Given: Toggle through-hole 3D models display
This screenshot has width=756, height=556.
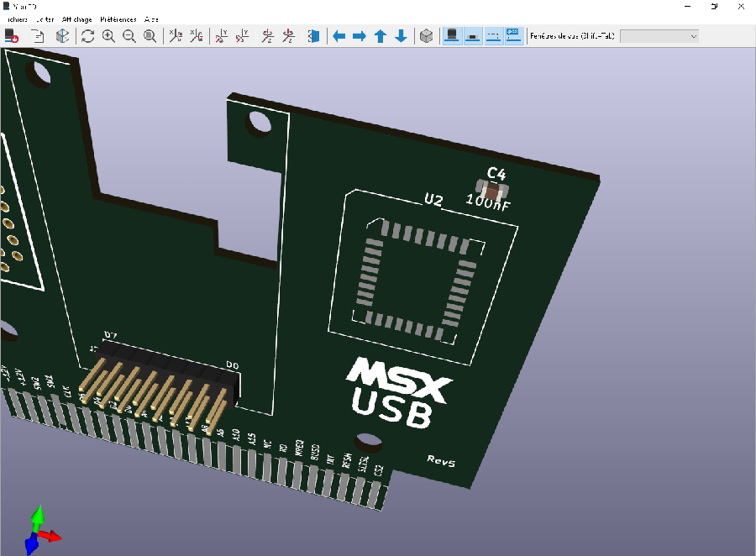Looking at the screenshot, I should pos(452,36).
